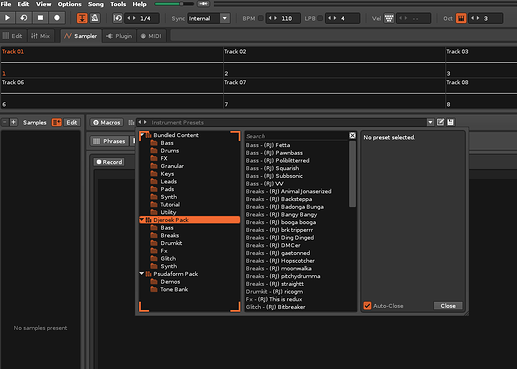This screenshot has height=369, width=517.
Task: Open the File menu
Action: [x=6, y=4]
